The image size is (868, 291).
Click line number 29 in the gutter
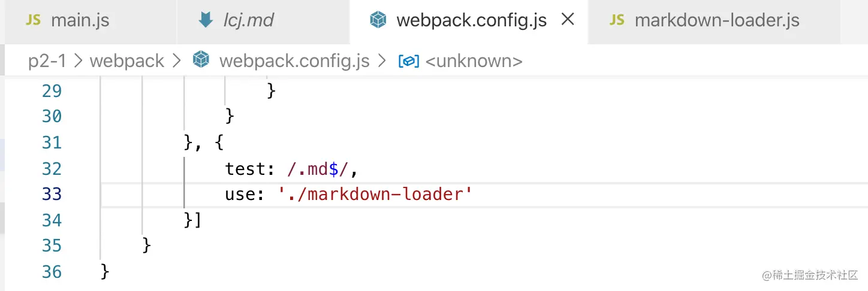tap(52, 91)
